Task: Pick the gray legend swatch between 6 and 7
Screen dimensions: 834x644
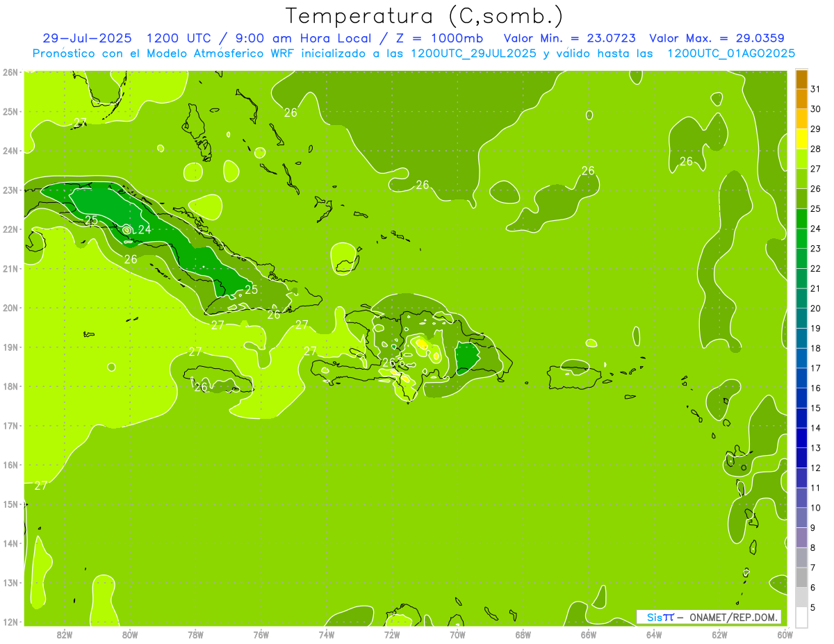Action: [801, 577]
